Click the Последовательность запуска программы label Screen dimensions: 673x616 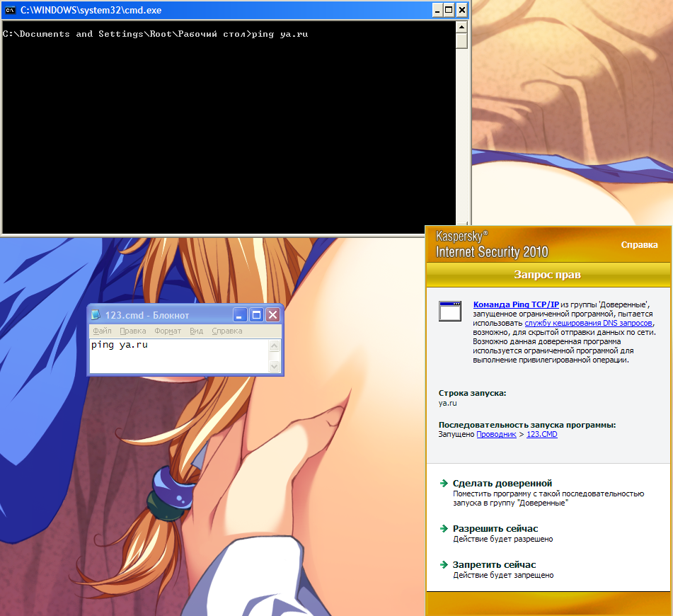[527, 425]
